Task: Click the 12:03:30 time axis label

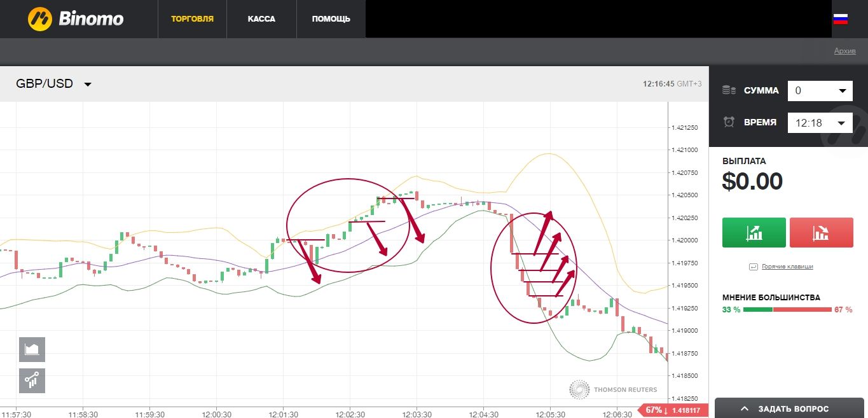Action: (x=416, y=414)
